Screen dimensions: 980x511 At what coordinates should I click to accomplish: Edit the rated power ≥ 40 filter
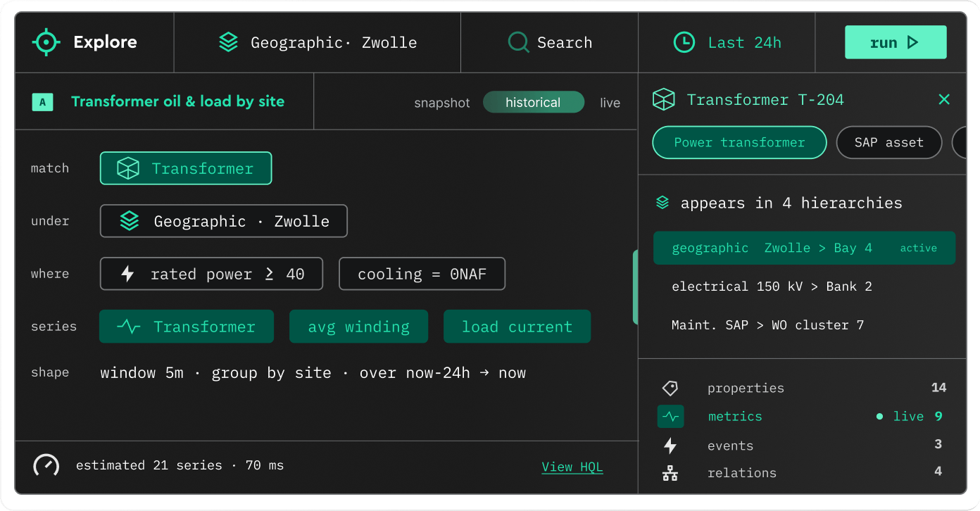tap(211, 274)
